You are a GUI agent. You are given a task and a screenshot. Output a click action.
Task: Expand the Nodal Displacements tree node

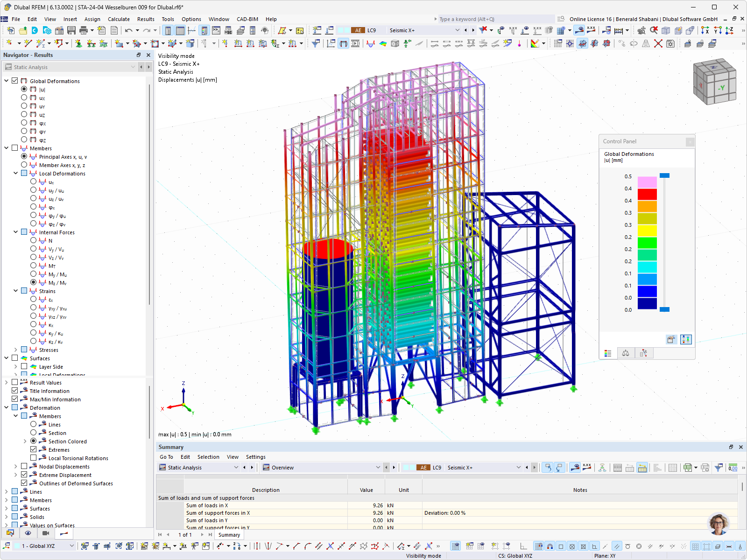[x=16, y=466]
